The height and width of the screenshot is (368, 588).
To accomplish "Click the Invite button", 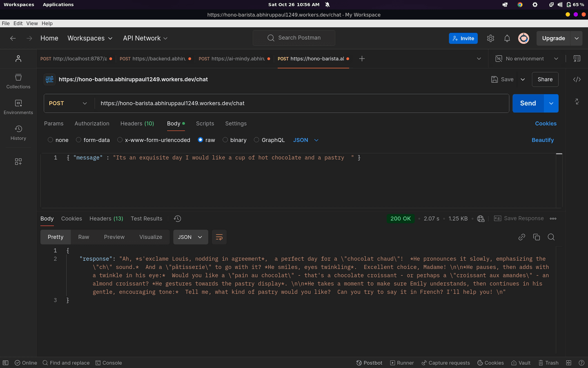I will coord(463,38).
